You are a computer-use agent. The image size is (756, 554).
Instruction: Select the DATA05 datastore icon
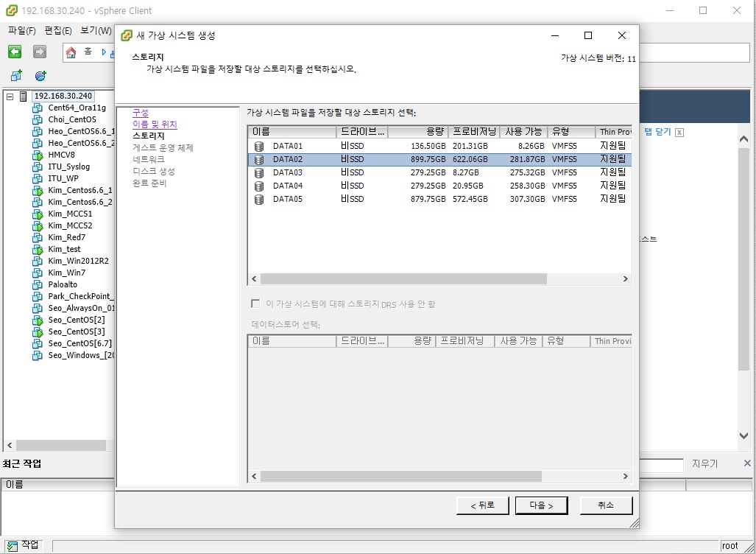[259, 199]
